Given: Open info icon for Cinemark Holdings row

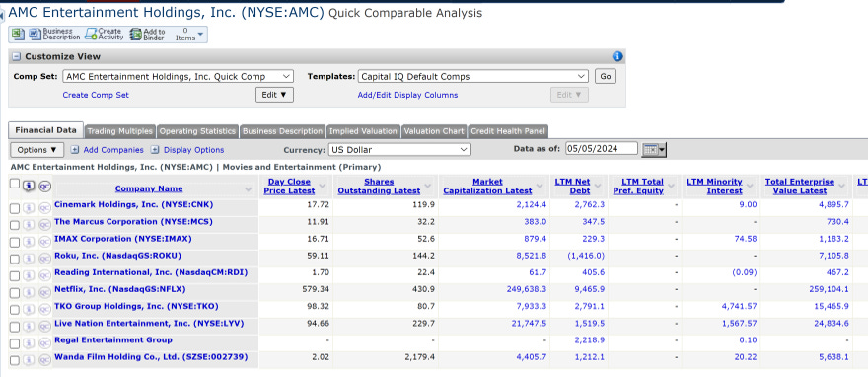Looking at the screenshot, I should pyautogui.click(x=29, y=208).
